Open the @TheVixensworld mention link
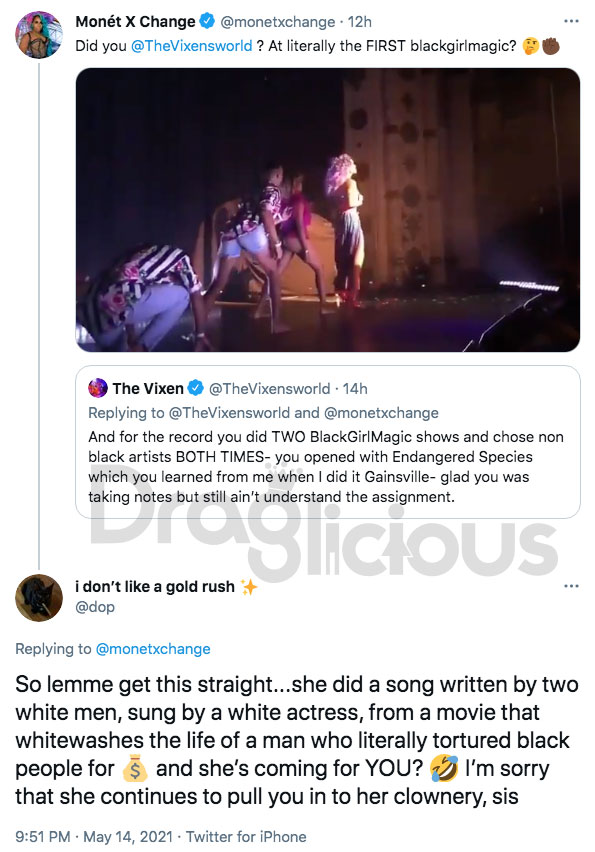Image resolution: width=595 pixels, height=852 pixels. coord(191,46)
